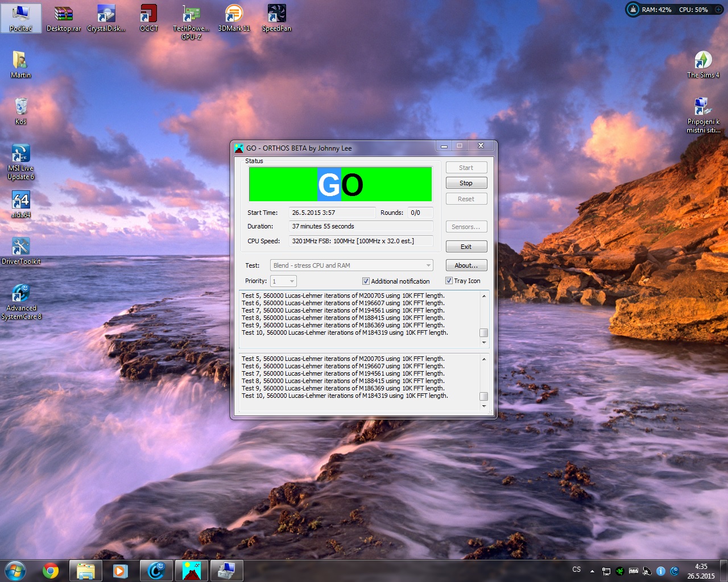Screen dimensions: 728x582
Task: Expand the Blend test type dropdown
Action: [428, 265]
